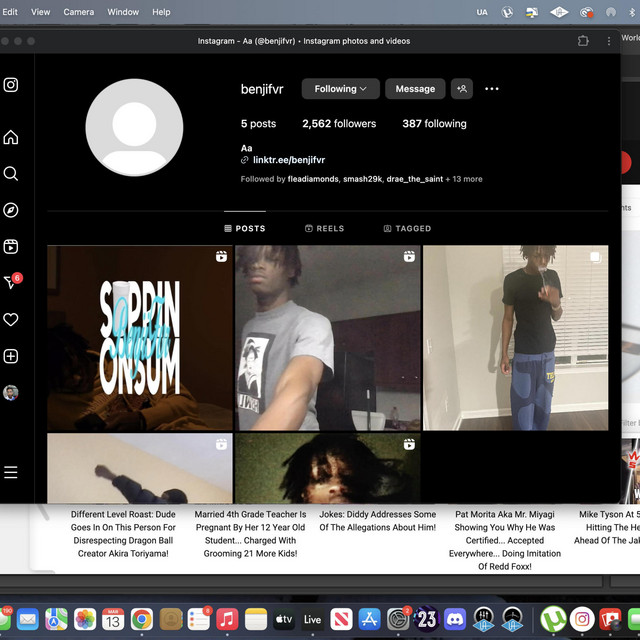Click the Create new post plus icon
This screenshot has width=640, height=640.
tap(11, 356)
